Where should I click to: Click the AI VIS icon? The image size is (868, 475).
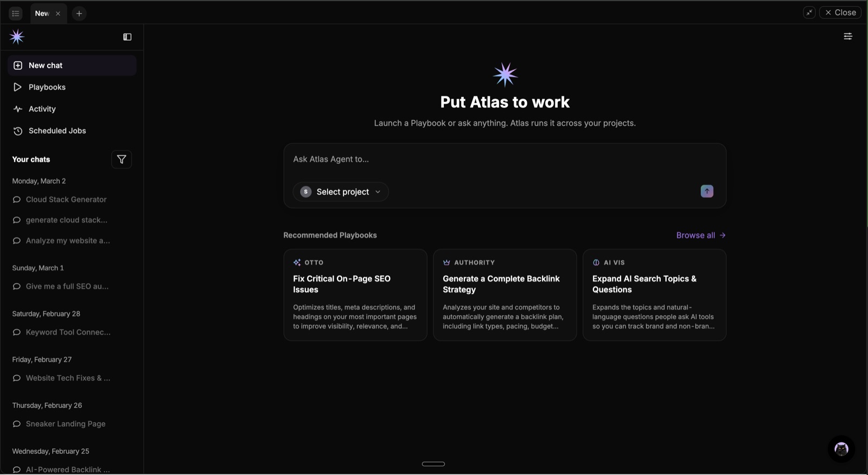(596, 262)
